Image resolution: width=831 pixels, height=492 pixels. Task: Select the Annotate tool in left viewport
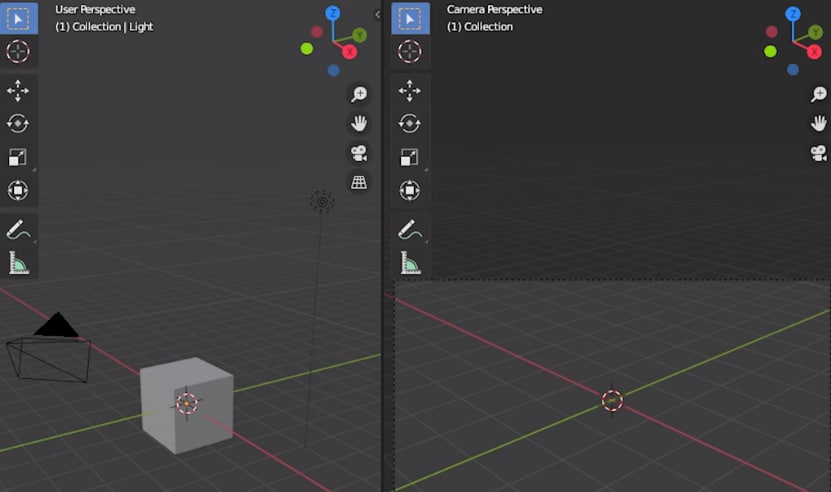[19, 230]
